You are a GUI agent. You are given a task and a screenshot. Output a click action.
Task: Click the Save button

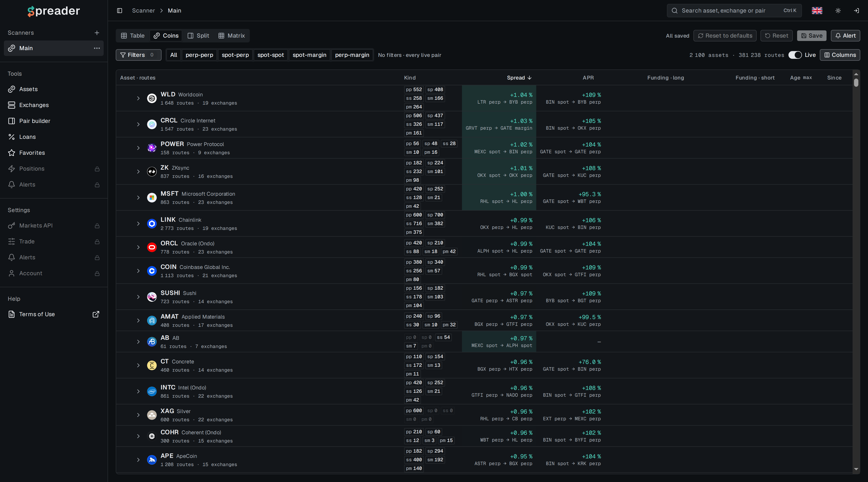[811, 36]
